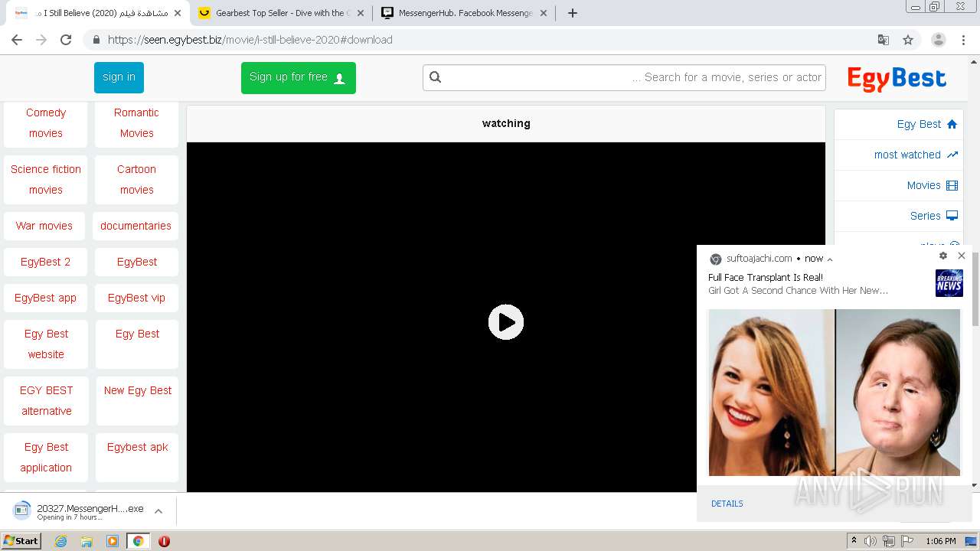Collapse the notification with the caret
Image resolution: width=980 pixels, height=551 pixels.
[x=830, y=259]
